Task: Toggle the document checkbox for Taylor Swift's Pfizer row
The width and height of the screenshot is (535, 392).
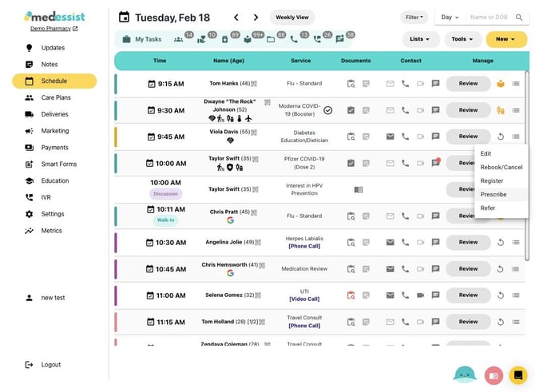Action: 351,163
